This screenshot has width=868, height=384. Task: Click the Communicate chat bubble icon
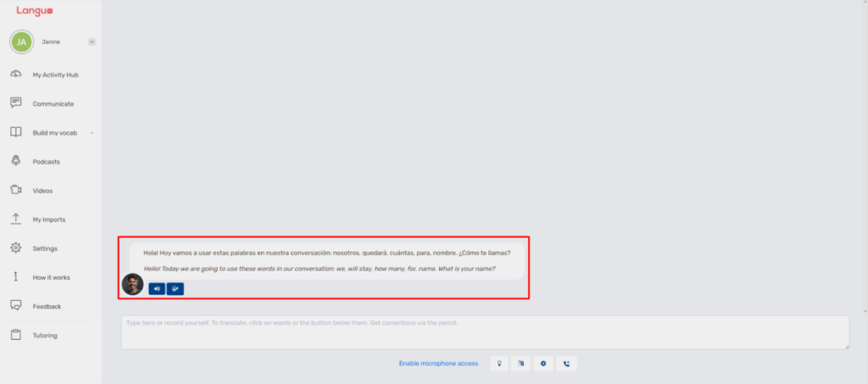(16, 103)
